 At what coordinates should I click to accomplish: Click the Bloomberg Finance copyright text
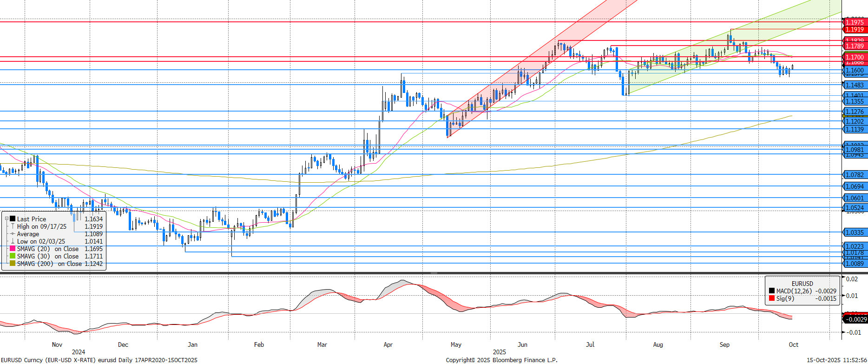(x=501, y=360)
